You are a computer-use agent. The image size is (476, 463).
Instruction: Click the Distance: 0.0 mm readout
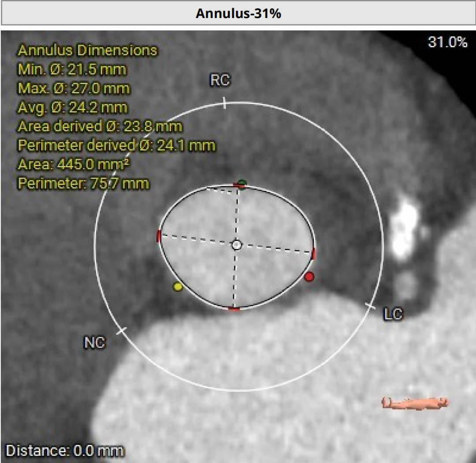[65, 451]
